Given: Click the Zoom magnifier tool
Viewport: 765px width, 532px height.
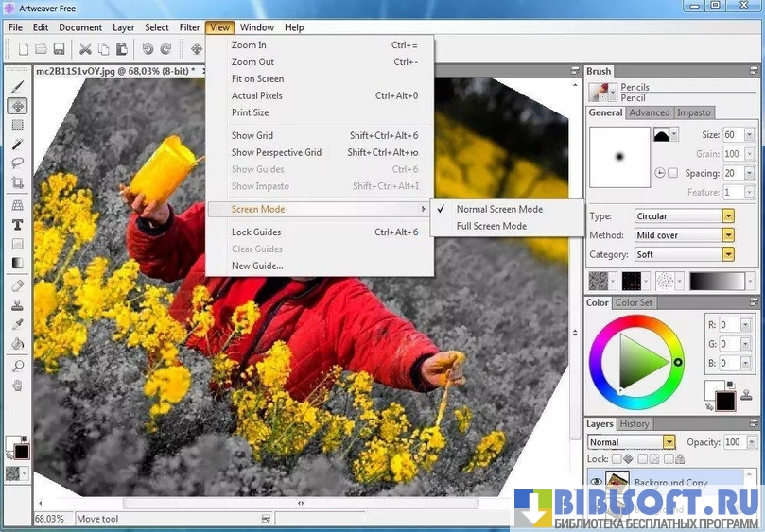Looking at the screenshot, I should pos(17,366).
